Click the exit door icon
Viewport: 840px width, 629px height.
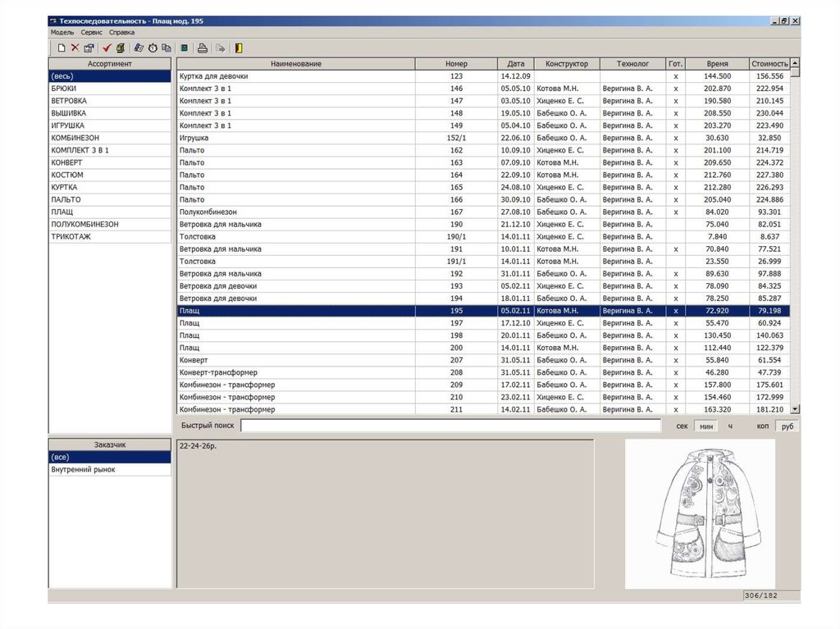coord(239,48)
